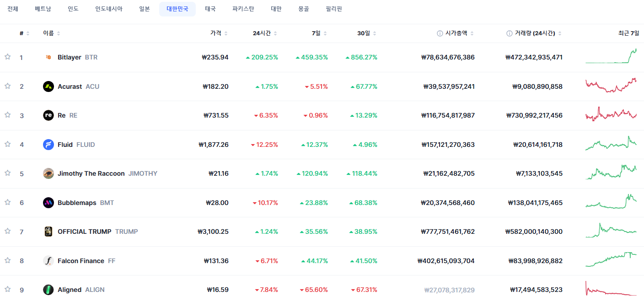Sort by the 7일 column
This screenshot has width=644, height=302.
pyautogui.click(x=320, y=33)
